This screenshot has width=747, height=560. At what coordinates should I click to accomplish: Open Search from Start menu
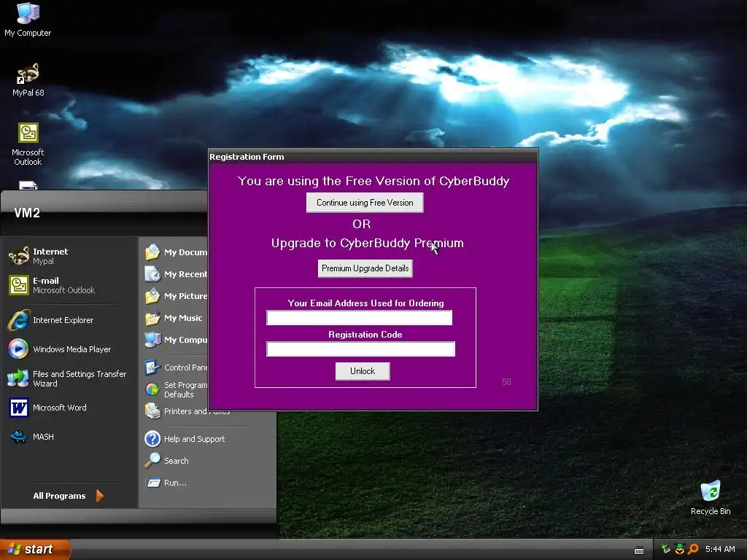(x=167, y=461)
